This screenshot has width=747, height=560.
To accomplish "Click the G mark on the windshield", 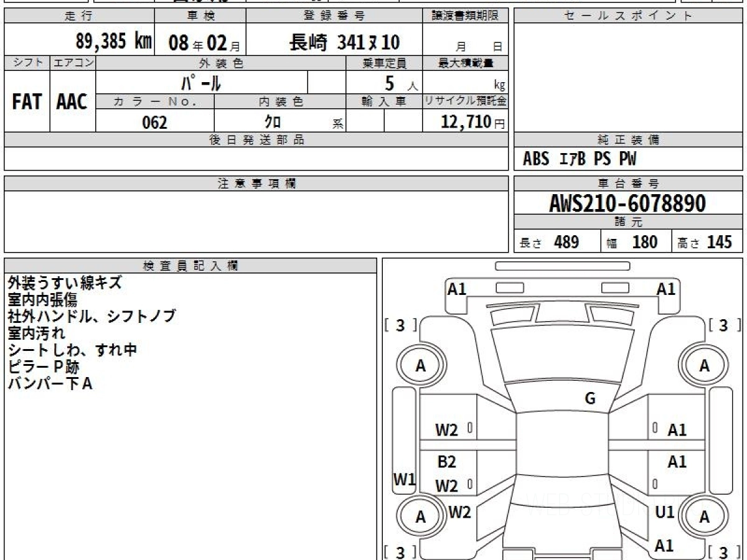I will pos(590,399).
